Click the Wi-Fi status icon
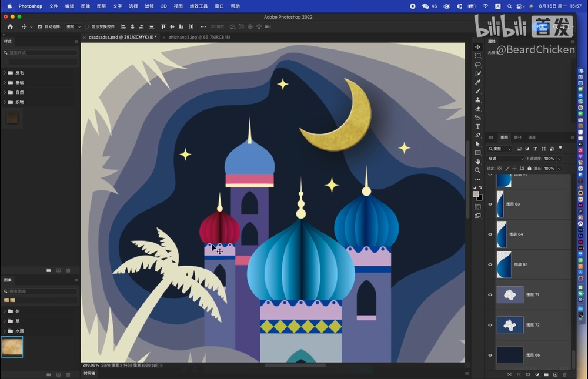The height and width of the screenshot is (379, 588). tap(485, 6)
